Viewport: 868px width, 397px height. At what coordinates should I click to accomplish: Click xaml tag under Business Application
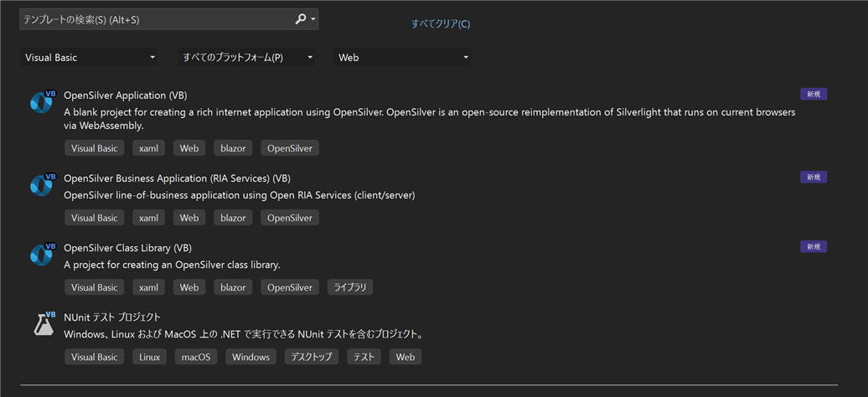[149, 218]
